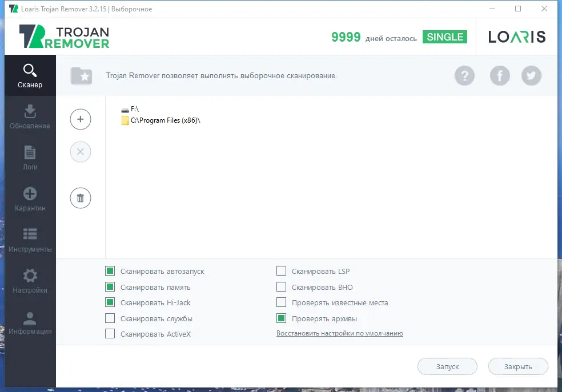Click the green SINGLE license badge
Image resolution: width=562 pixels, height=392 pixels.
(x=445, y=37)
